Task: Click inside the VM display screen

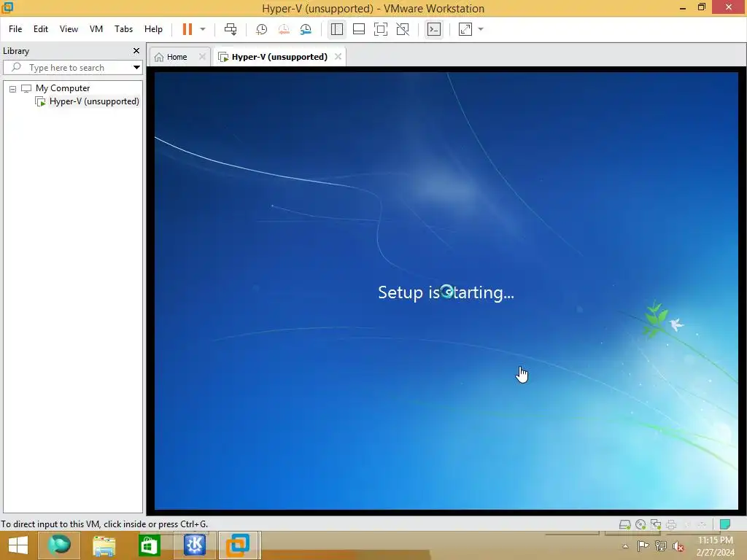Action: [446, 290]
